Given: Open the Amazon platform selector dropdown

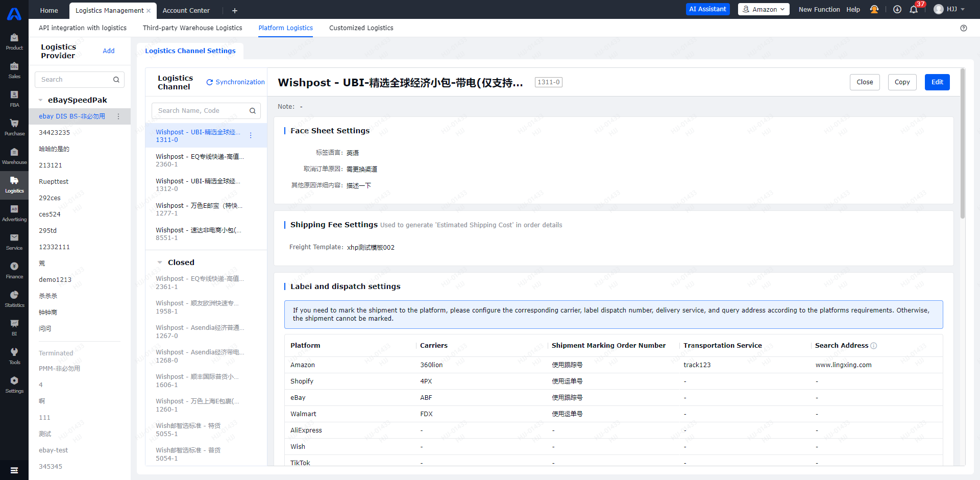Looking at the screenshot, I should pyautogui.click(x=763, y=9).
